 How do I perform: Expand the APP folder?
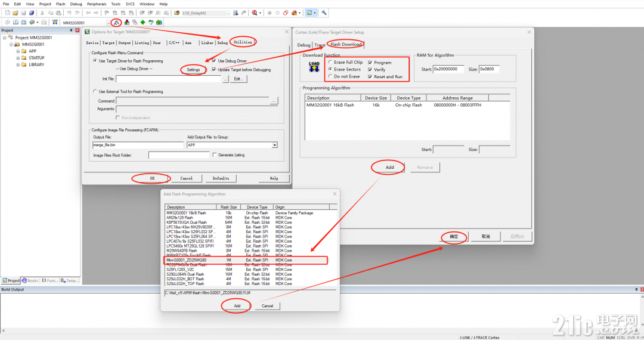point(18,51)
